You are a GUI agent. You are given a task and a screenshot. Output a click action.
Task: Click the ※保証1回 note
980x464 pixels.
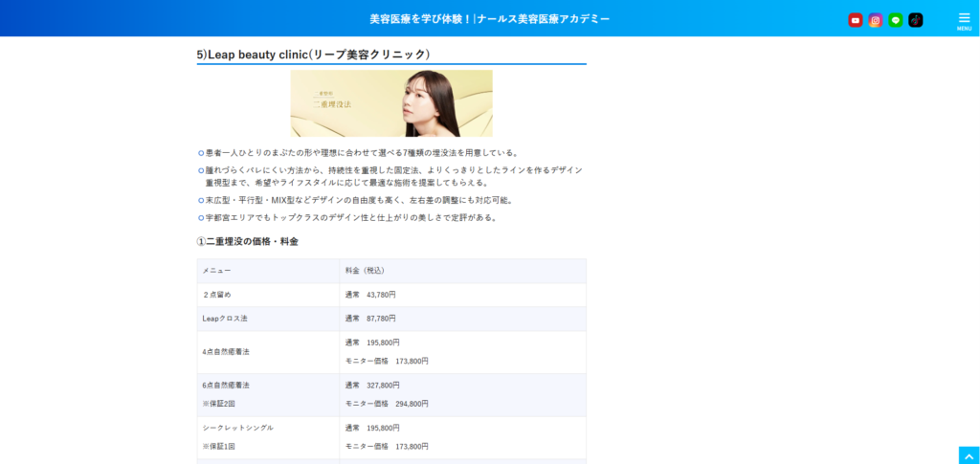tap(219, 447)
